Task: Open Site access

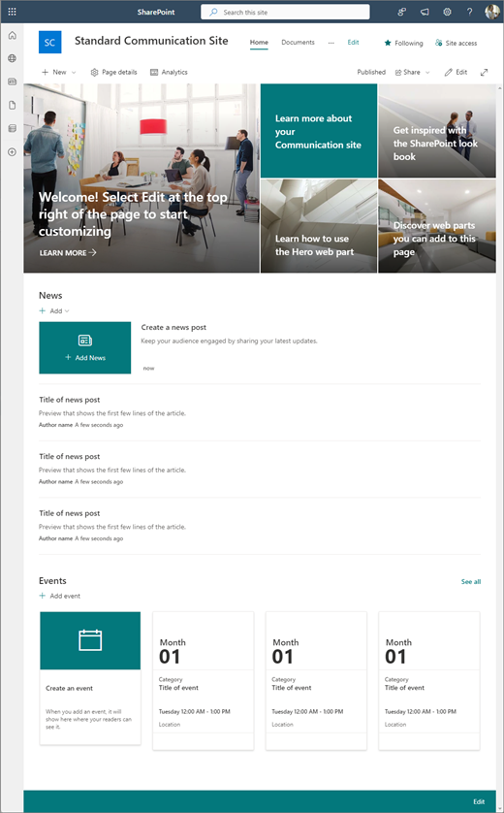Action: (456, 43)
